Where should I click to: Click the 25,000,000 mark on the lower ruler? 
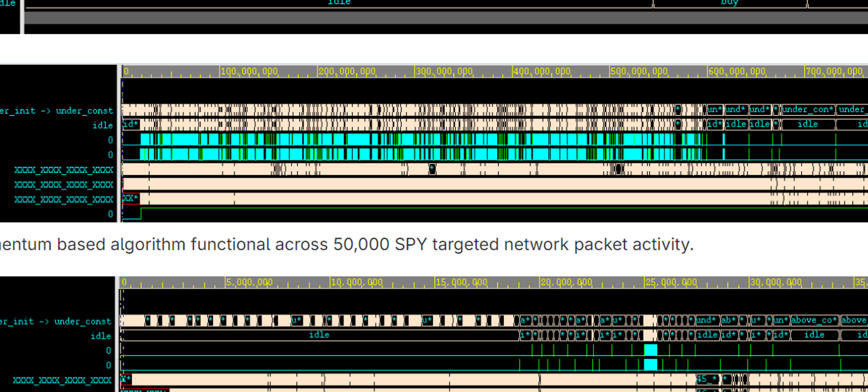(671, 282)
